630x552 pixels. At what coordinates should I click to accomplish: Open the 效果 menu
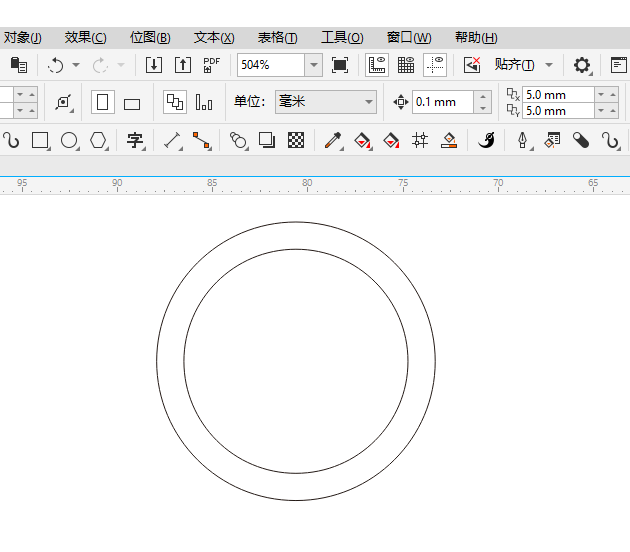click(85, 37)
